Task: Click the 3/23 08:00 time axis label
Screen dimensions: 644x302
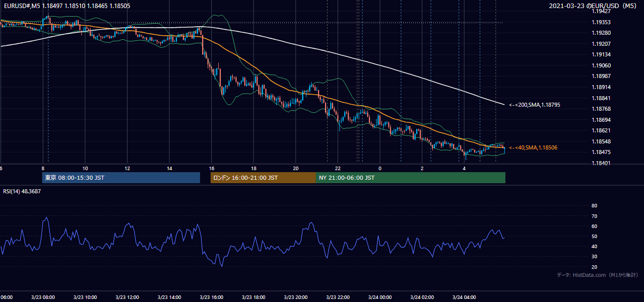Action: tap(43, 297)
